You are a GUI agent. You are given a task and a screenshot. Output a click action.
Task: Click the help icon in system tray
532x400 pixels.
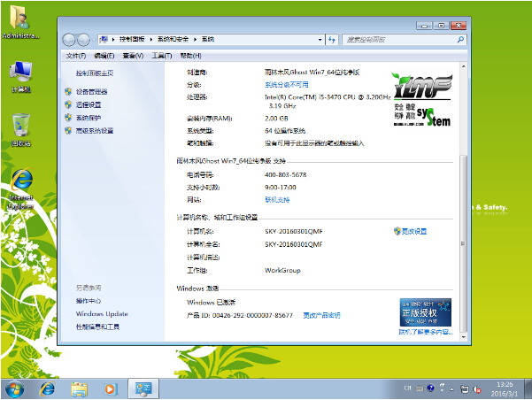point(430,388)
